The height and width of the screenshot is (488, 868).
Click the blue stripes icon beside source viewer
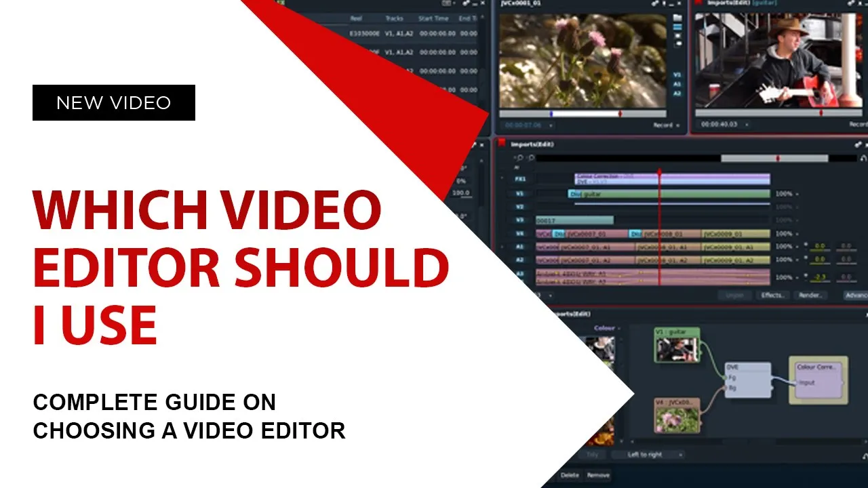click(x=677, y=28)
